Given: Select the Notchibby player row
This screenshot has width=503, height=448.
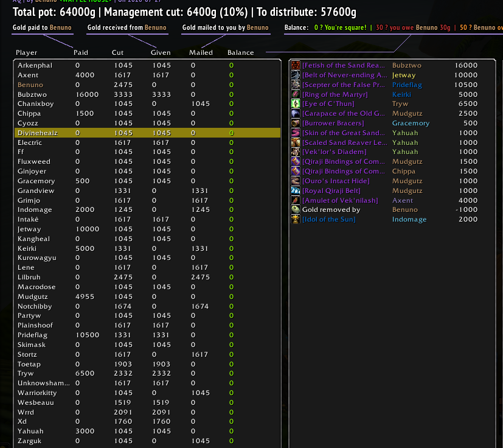Looking at the screenshot, I should tap(148, 306).
